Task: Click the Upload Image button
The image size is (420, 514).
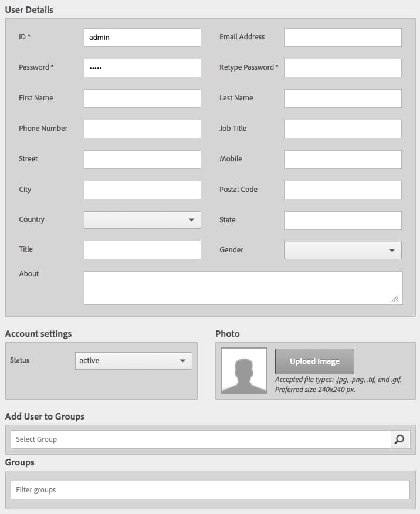Action: coord(314,361)
